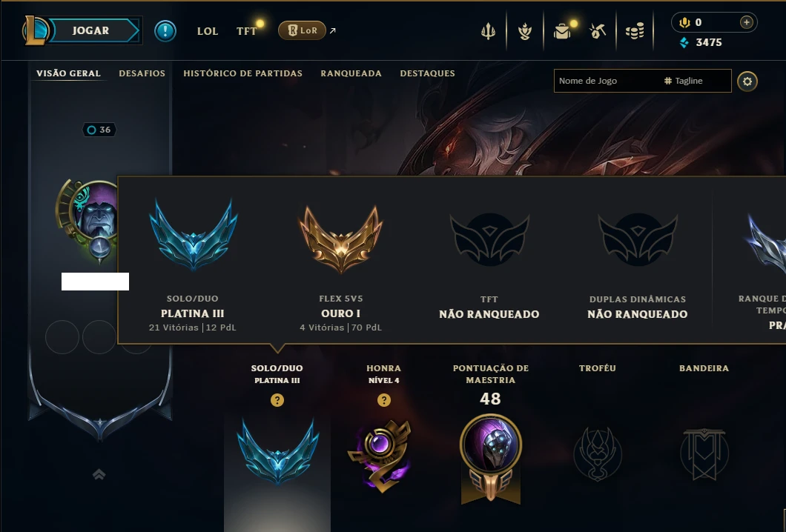786x532 pixels.
Task: Click the Solo/Duo question mark icon
Action: pyautogui.click(x=277, y=400)
